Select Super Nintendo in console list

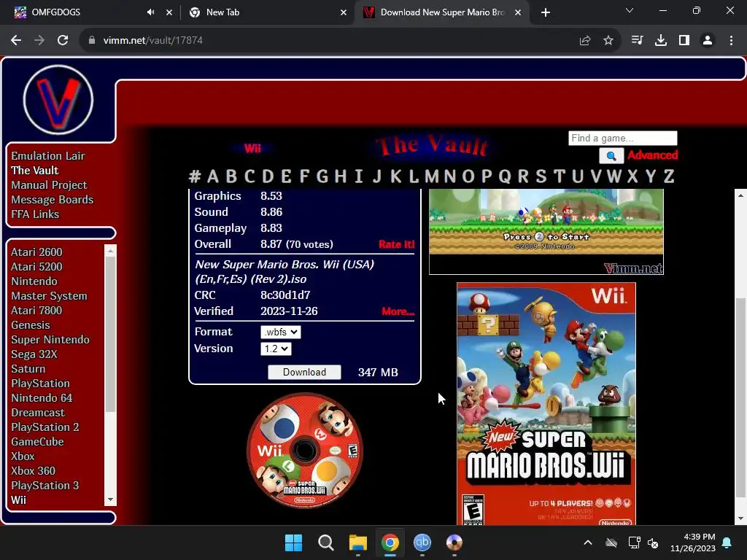point(50,340)
